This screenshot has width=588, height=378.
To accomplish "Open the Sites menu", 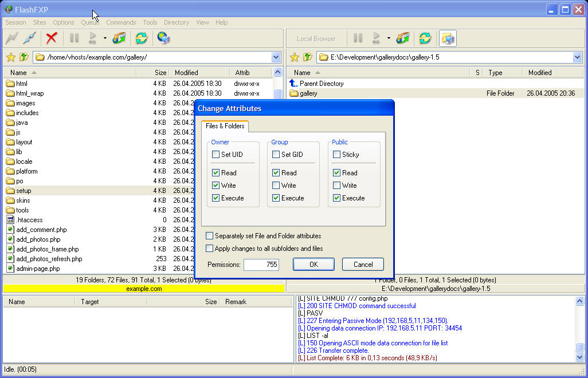I will coord(40,22).
